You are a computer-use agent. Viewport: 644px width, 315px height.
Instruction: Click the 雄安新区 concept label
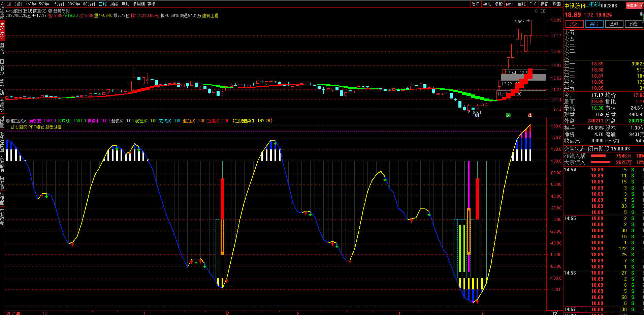[19, 127]
